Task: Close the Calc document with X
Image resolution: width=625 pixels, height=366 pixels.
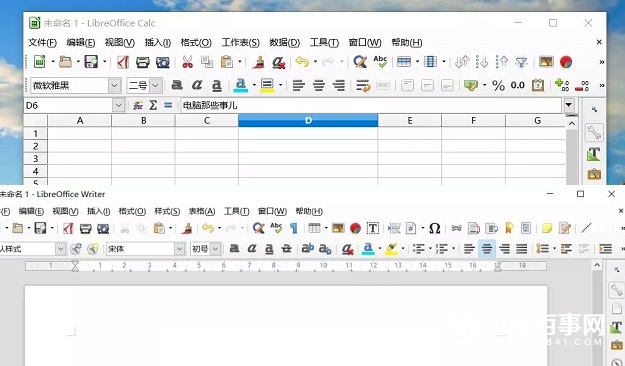Action: [x=599, y=42]
